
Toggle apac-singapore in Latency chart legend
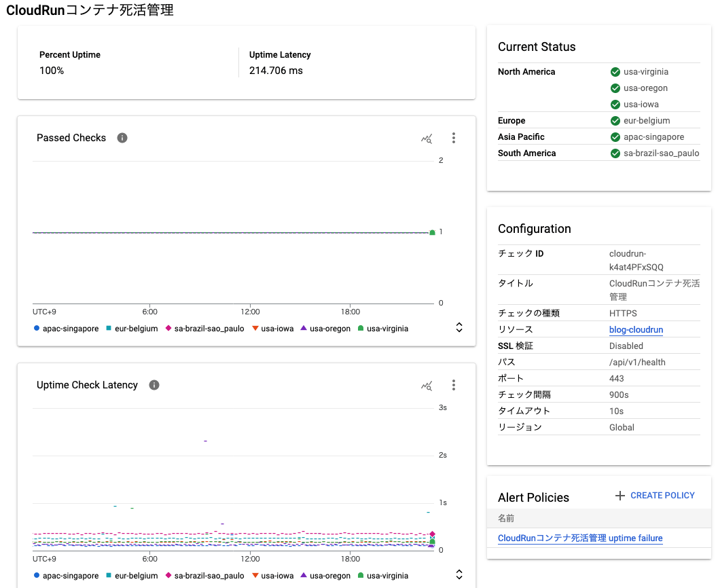pos(67,576)
